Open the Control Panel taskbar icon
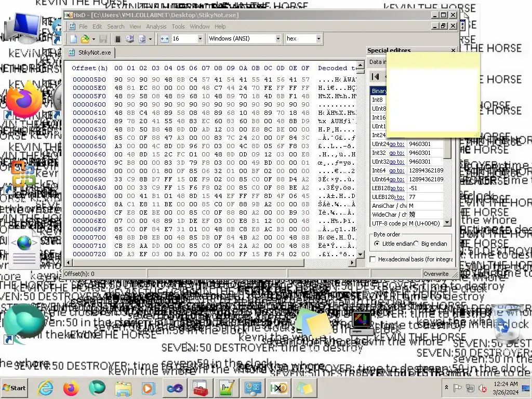Viewport: 532px width, 399px height. pos(253,388)
